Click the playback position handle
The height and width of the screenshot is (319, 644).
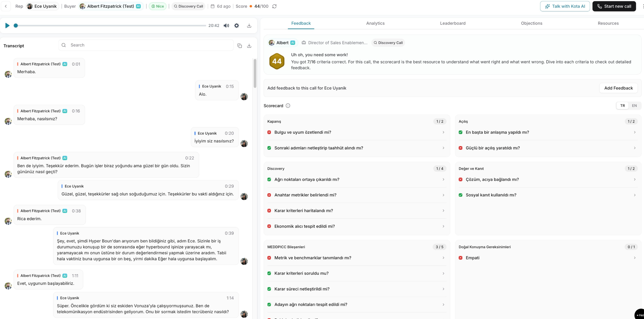(x=16, y=26)
